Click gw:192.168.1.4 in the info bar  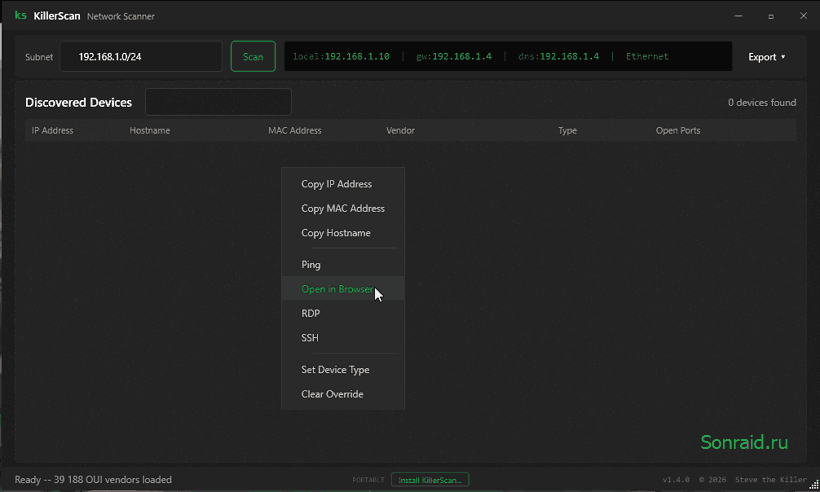point(454,56)
